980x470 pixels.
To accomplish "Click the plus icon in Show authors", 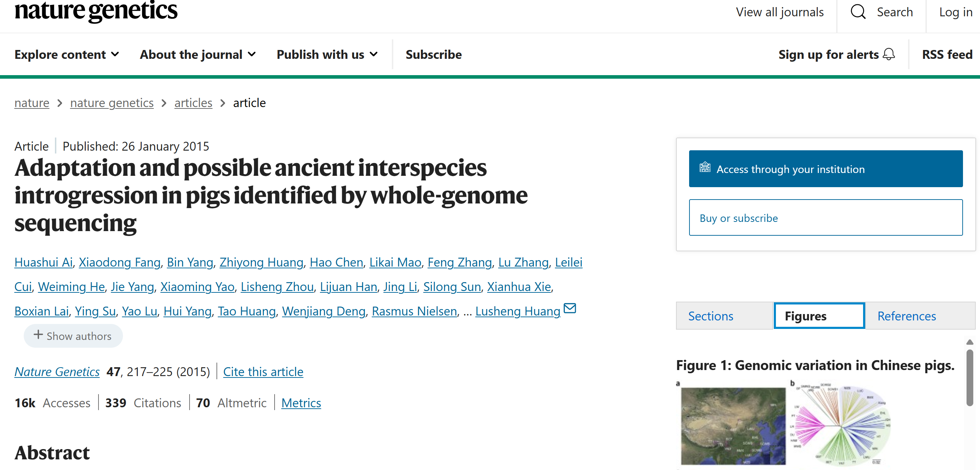I will click(38, 335).
